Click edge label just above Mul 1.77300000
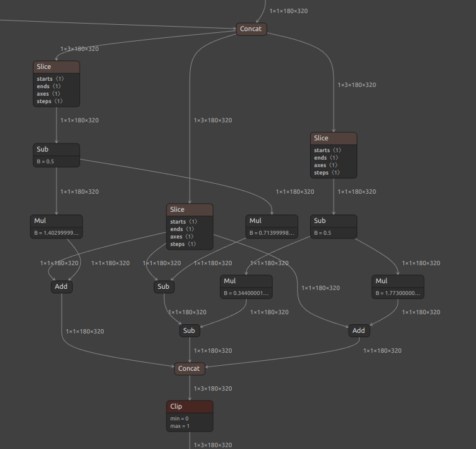The height and width of the screenshot is (449, 476). click(421, 263)
